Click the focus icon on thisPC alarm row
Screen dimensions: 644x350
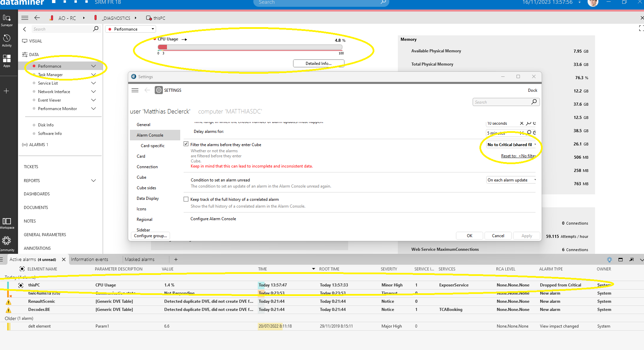point(21,285)
